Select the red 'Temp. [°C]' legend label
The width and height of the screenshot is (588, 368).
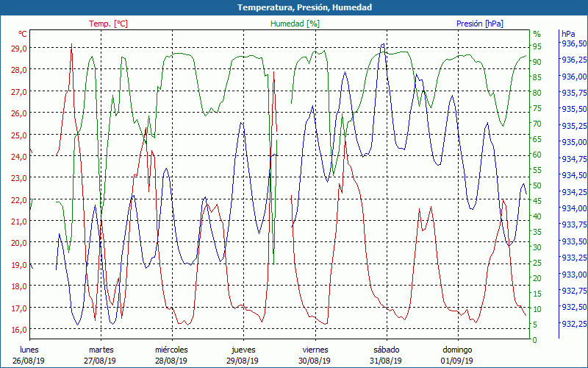point(108,24)
